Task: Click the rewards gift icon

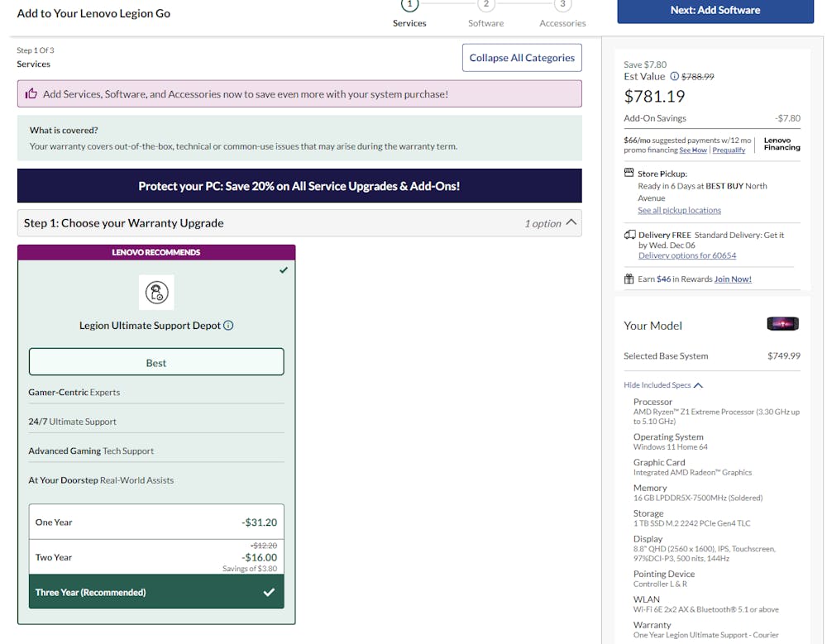Action: (629, 279)
